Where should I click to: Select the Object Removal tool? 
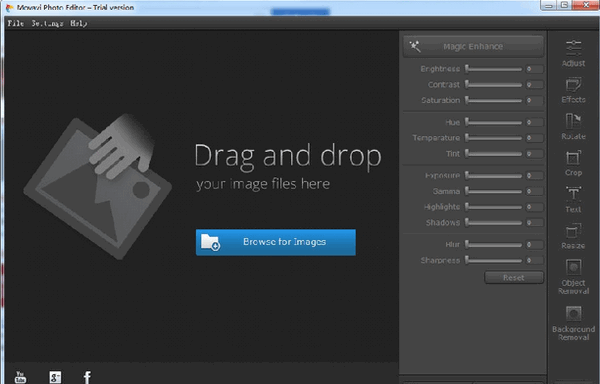click(x=573, y=277)
